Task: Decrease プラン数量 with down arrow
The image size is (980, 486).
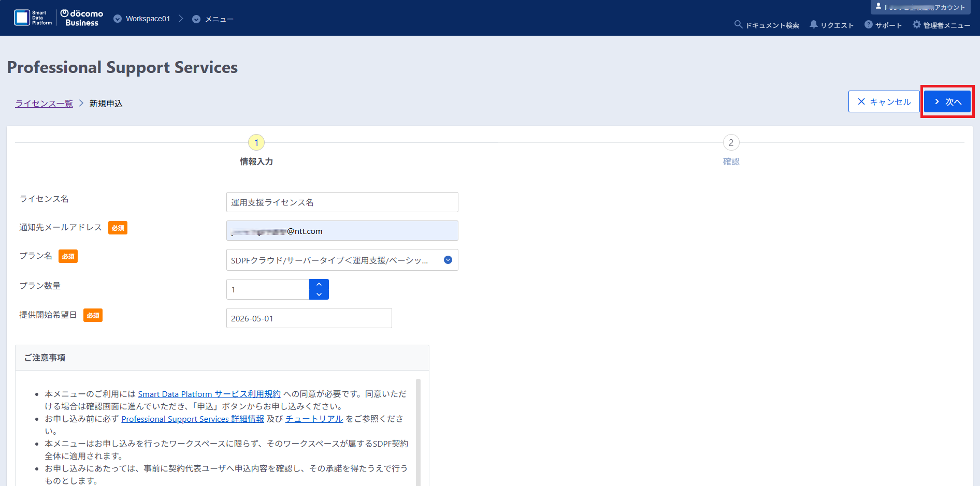Action: tap(319, 294)
